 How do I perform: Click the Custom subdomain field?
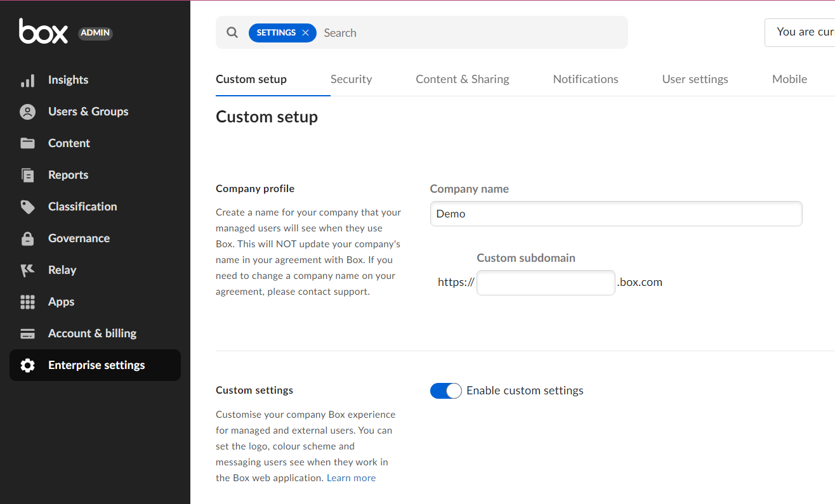546,283
